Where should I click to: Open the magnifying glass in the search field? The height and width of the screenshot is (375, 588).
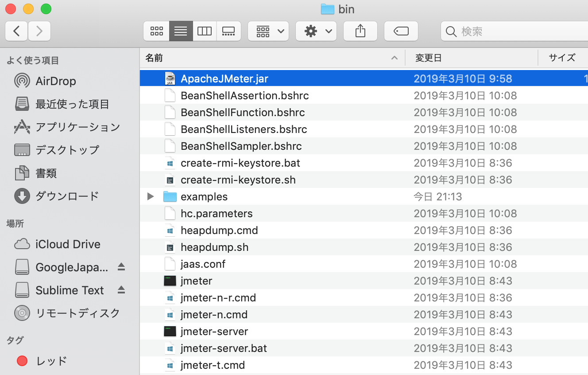[x=451, y=31]
